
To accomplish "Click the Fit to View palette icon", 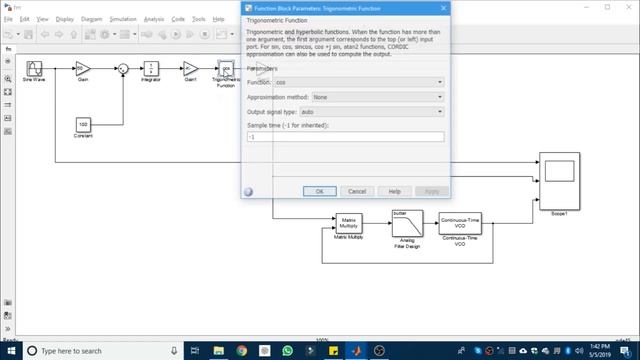I will coord(8,92).
